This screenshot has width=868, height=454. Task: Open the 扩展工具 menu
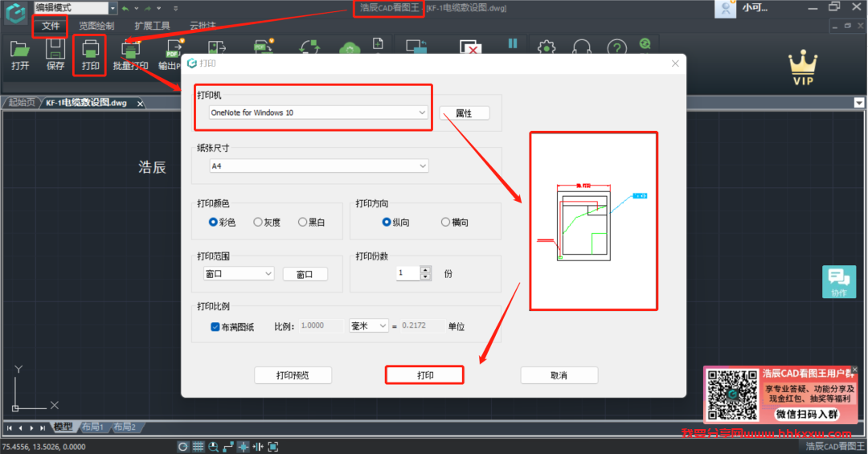tap(152, 26)
